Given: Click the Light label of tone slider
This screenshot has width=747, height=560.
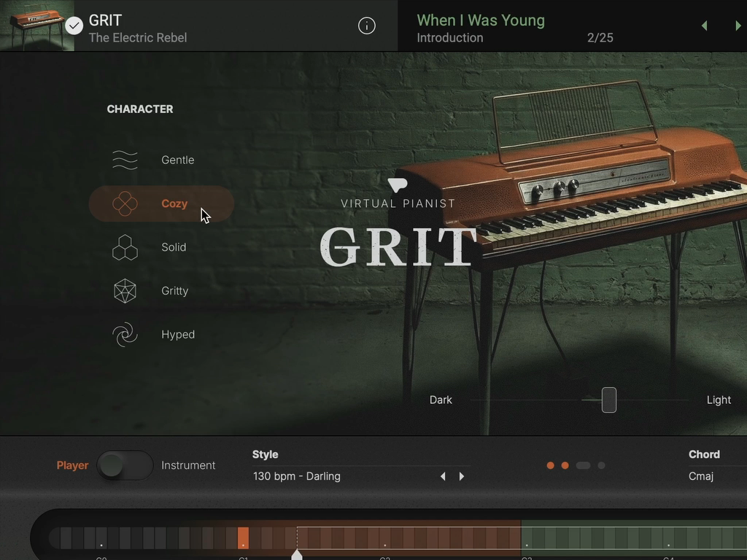Looking at the screenshot, I should [719, 400].
